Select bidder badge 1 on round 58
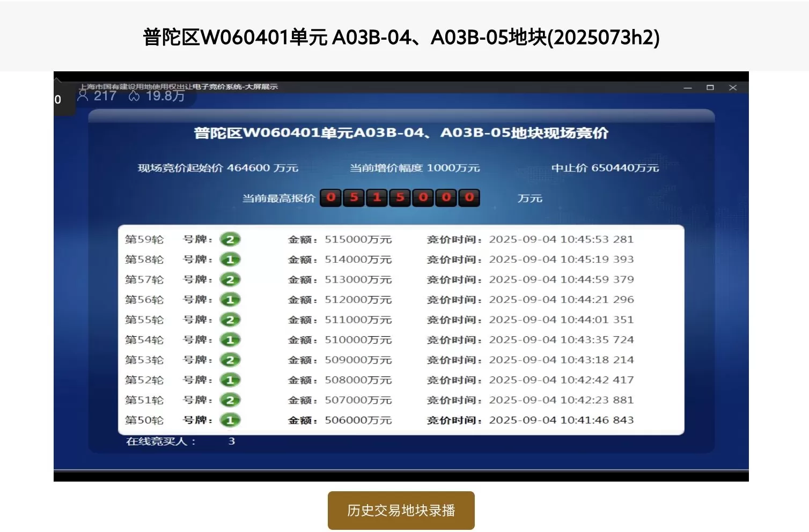 click(231, 259)
